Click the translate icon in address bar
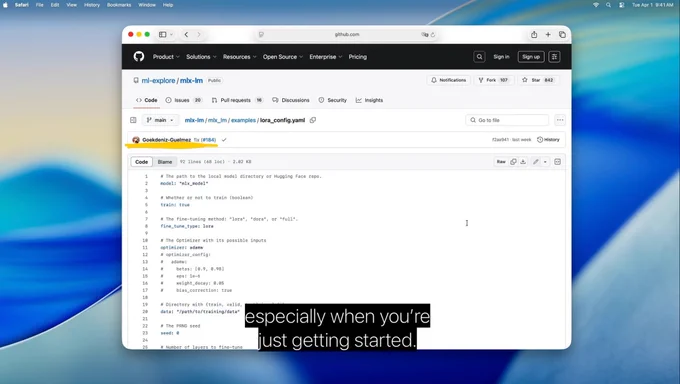The image size is (680, 384). [425, 34]
